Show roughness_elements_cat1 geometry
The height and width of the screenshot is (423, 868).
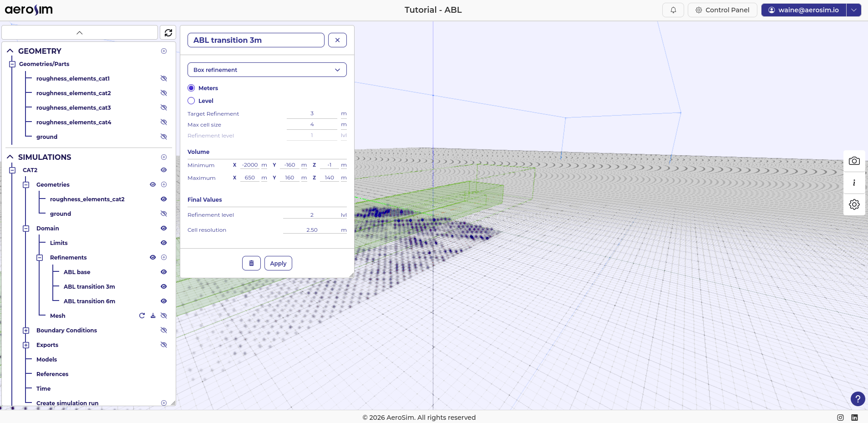coord(164,78)
